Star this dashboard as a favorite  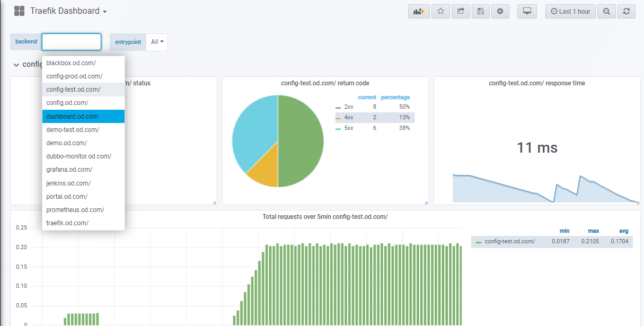click(441, 11)
